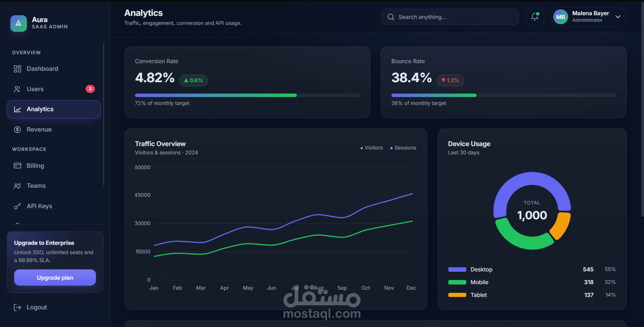The image size is (644, 327).
Task: Click the "Administrator" role text
Action: [x=587, y=20]
